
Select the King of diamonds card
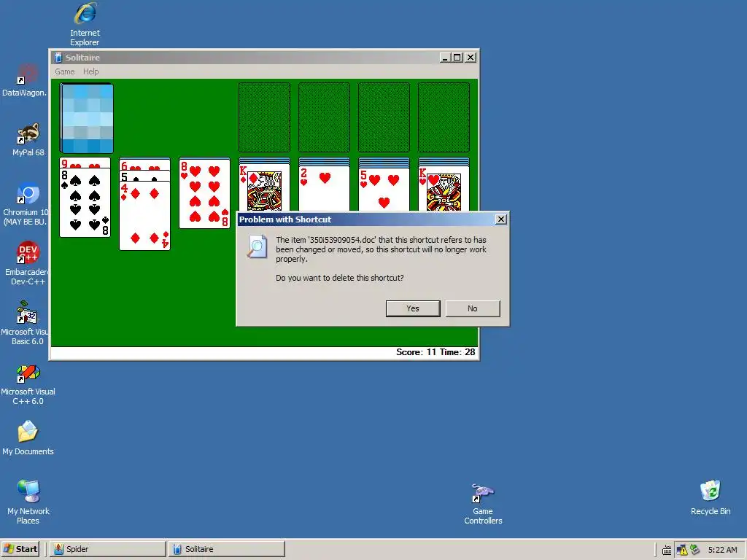click(264, 189)
